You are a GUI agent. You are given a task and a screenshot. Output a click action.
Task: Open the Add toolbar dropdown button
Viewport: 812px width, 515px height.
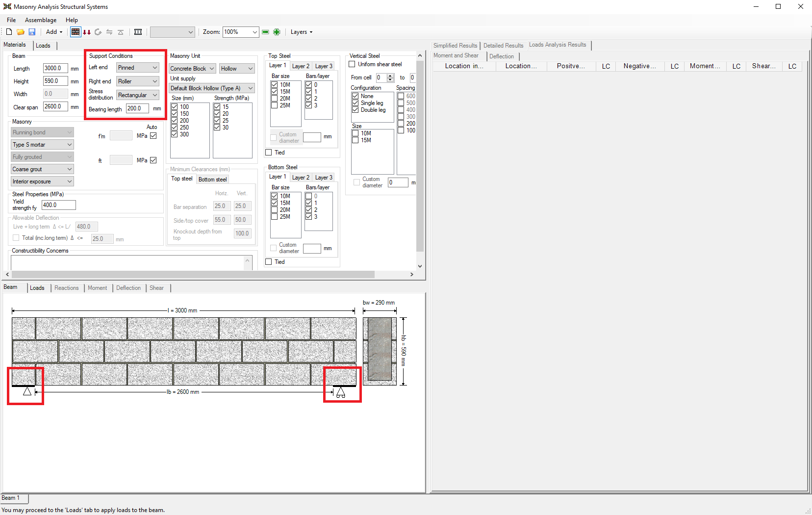[x=54, y=32]
